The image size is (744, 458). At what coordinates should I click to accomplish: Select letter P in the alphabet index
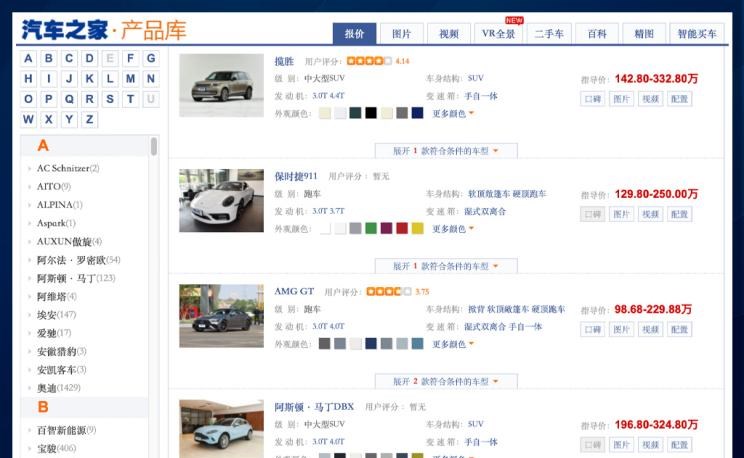(x=49, y=99)
